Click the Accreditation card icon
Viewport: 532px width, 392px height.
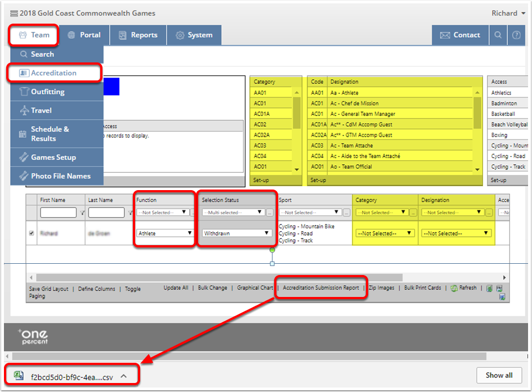pyautogui.click(x=24, y=73)
